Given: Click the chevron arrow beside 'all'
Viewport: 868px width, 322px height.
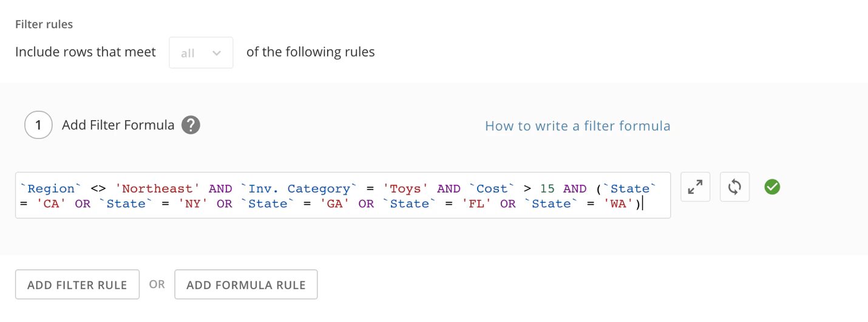Looking at the screenshot, I should pyautogui.click(x=217, y=53).
